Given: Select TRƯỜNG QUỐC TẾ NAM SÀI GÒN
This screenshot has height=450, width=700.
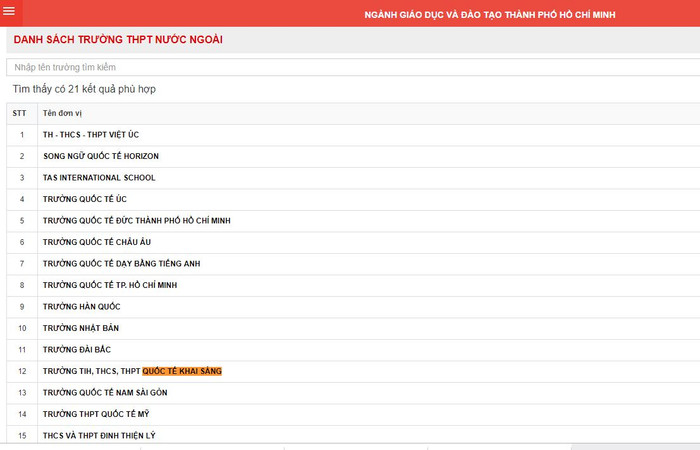Looking at the screenshot, I should [104, 393].
